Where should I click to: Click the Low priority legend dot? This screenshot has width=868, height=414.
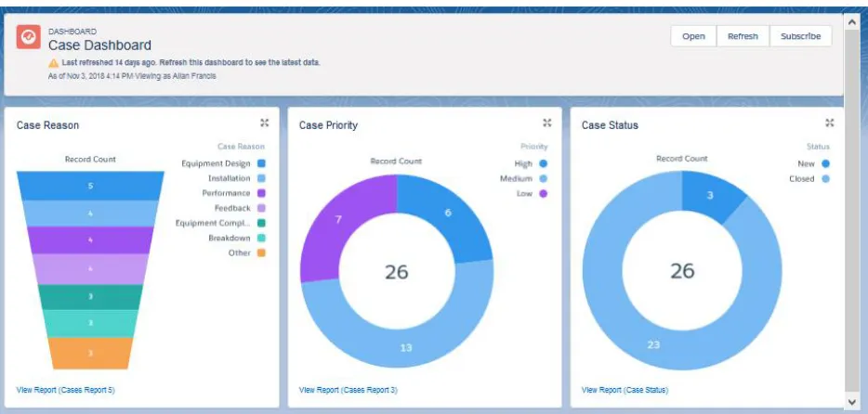[x=543, y=193]
